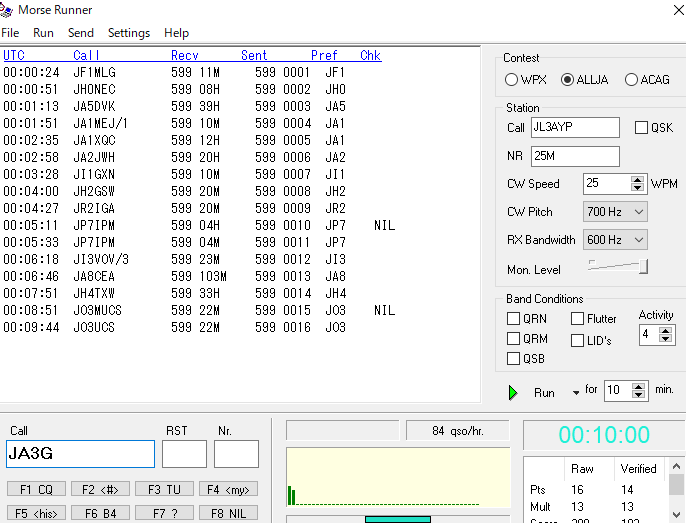Click the waterfall bandscope display

(x=398, y=477)
